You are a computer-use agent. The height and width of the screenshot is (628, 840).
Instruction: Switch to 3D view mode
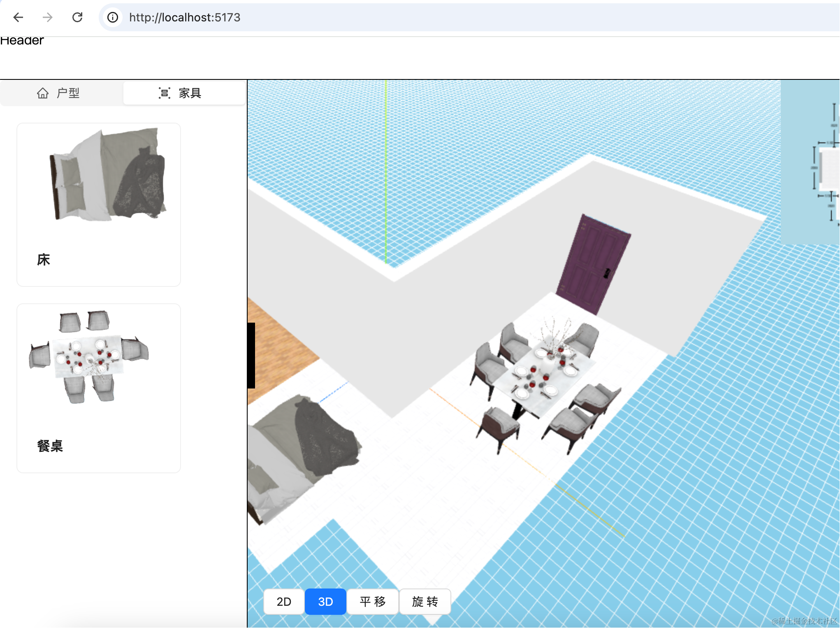tap(325, 601)
